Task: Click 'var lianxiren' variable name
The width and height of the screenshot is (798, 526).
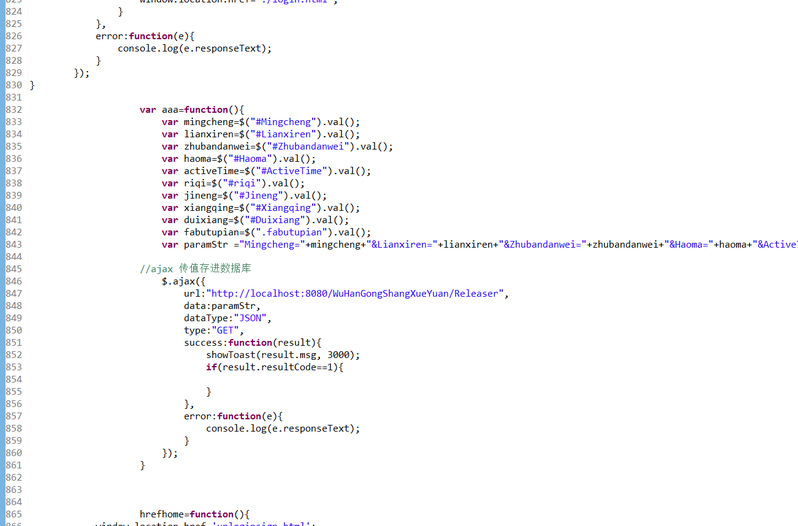Action: pos(209,134)
